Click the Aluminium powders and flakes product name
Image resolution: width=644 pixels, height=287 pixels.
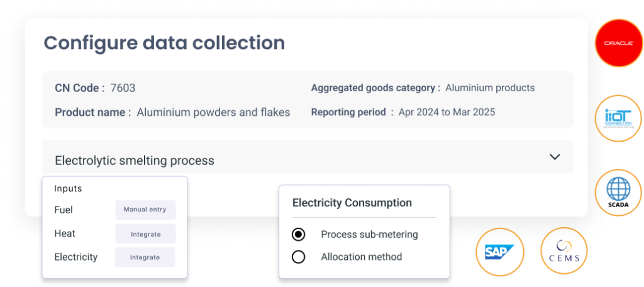tap(213, 112)
